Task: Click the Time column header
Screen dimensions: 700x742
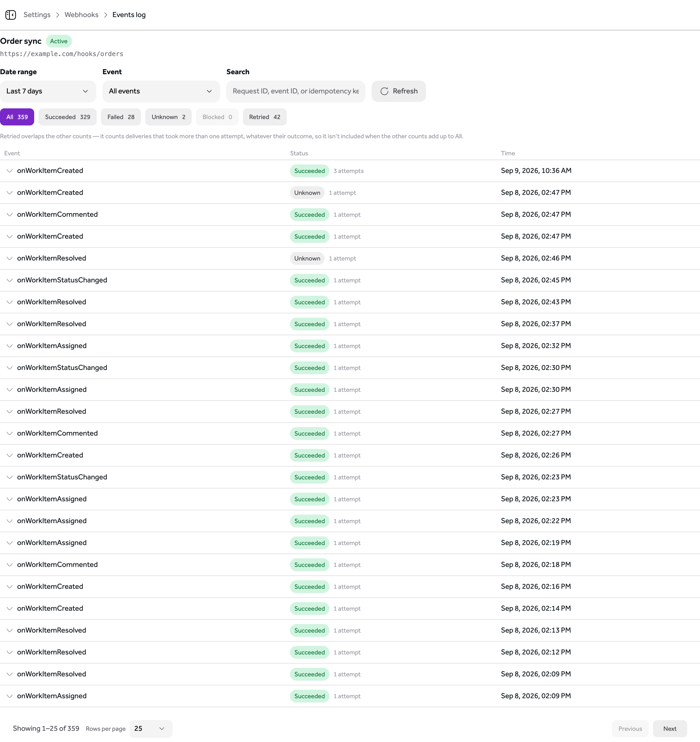Action: coord(508,153)
